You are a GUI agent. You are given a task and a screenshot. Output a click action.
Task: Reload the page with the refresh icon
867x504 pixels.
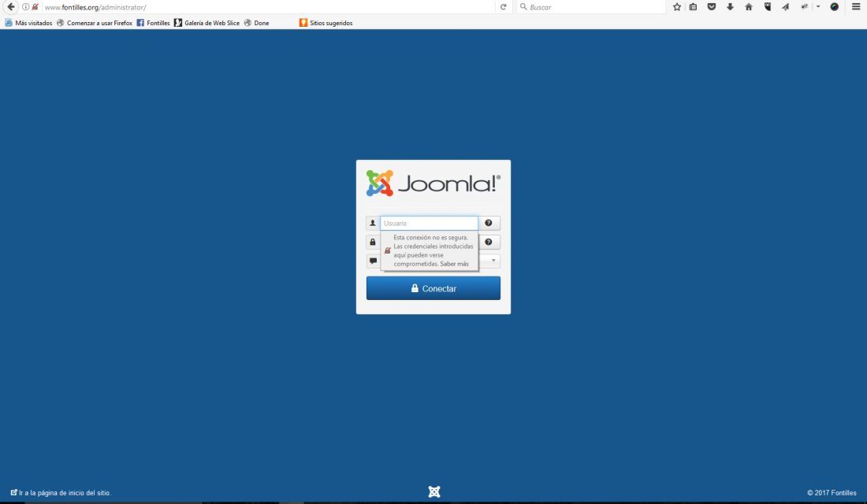(503, 7)
